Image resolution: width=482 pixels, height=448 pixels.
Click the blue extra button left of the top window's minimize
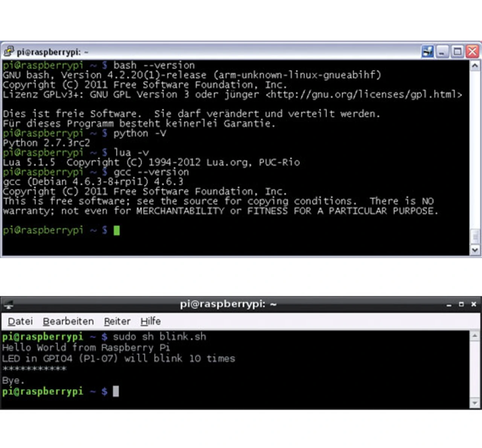[x=427, y=52]
